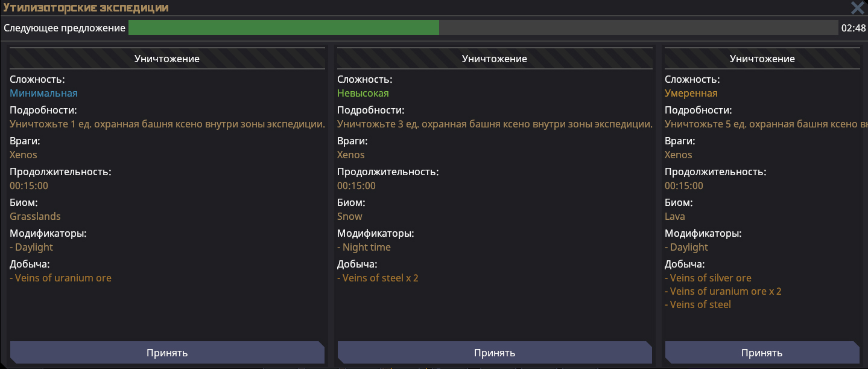The image size is (868, 369).
Task: Click the Night time modifier entry
Action: (366, 247)
